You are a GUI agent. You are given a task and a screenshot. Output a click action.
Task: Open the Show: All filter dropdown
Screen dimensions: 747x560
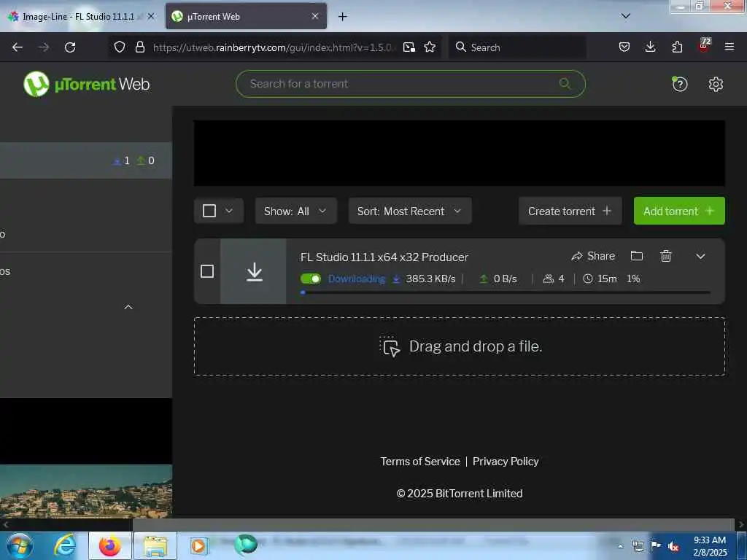point(296,211)
